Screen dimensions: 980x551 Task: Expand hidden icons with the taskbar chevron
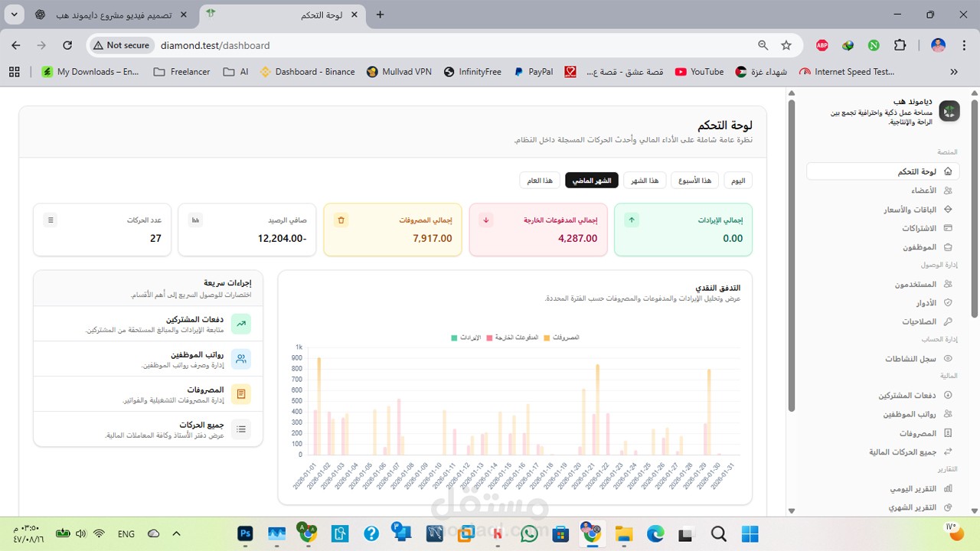pyautogui.click(x=176, y=533)
